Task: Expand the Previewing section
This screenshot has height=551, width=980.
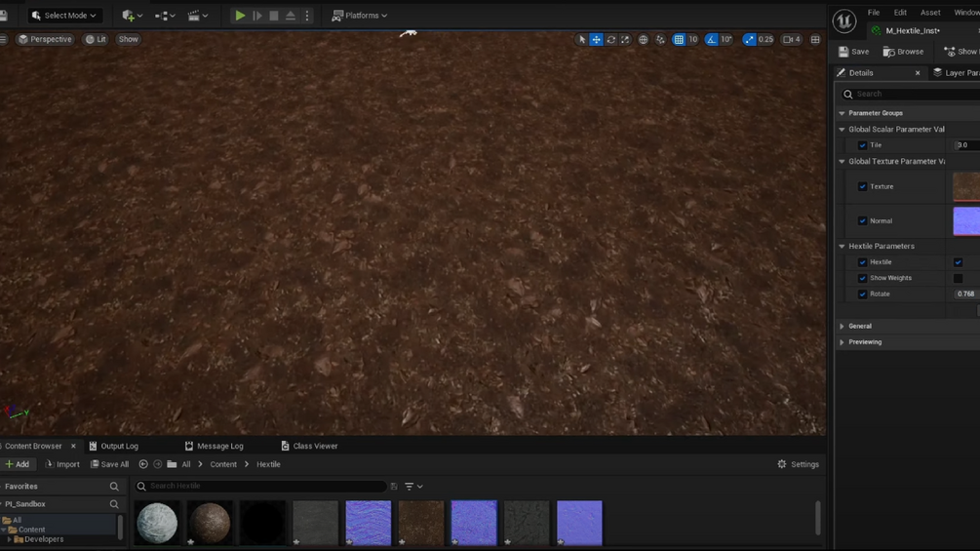Action: pyautogui.click(x=842, y=342)
